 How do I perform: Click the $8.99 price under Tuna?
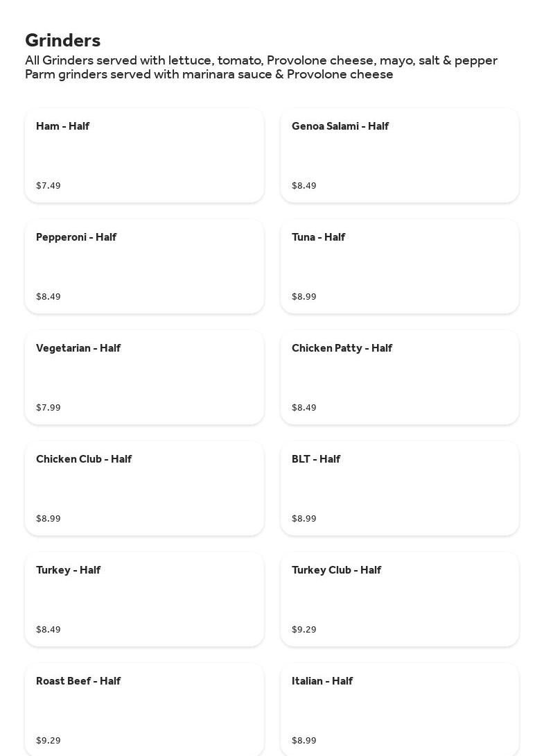coord(304,297)
